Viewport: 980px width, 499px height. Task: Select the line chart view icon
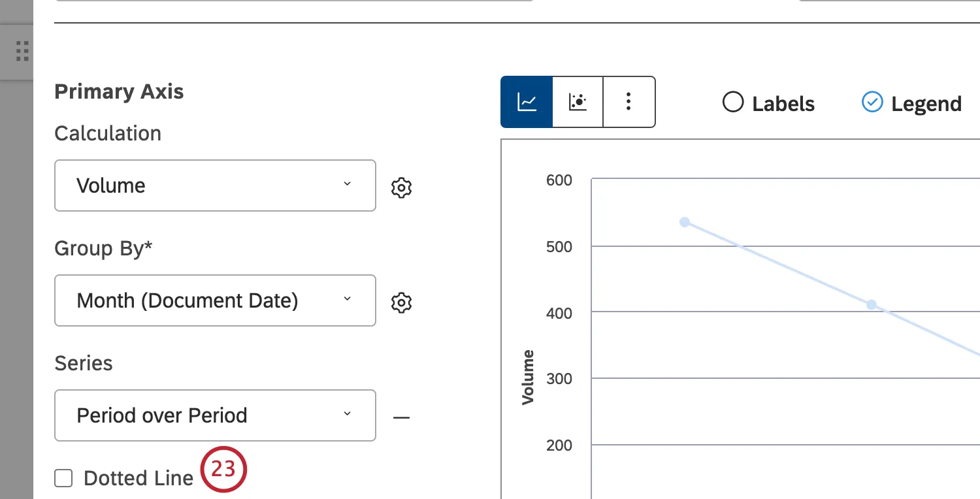click(x=527, y=102)
